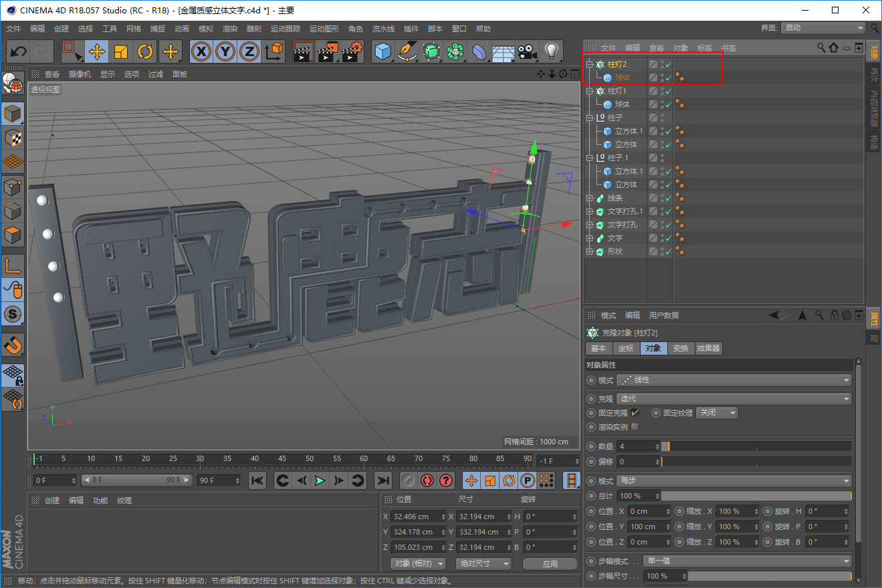Toggle the green checkmark for 柱灯2
The image size is (882, 588).
(x=668, y=65)
